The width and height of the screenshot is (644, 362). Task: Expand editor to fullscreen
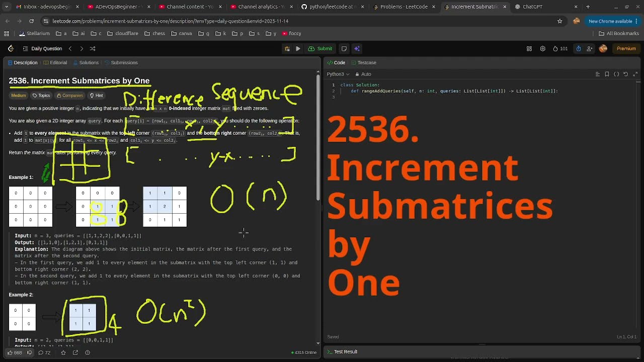click(635, 74)
